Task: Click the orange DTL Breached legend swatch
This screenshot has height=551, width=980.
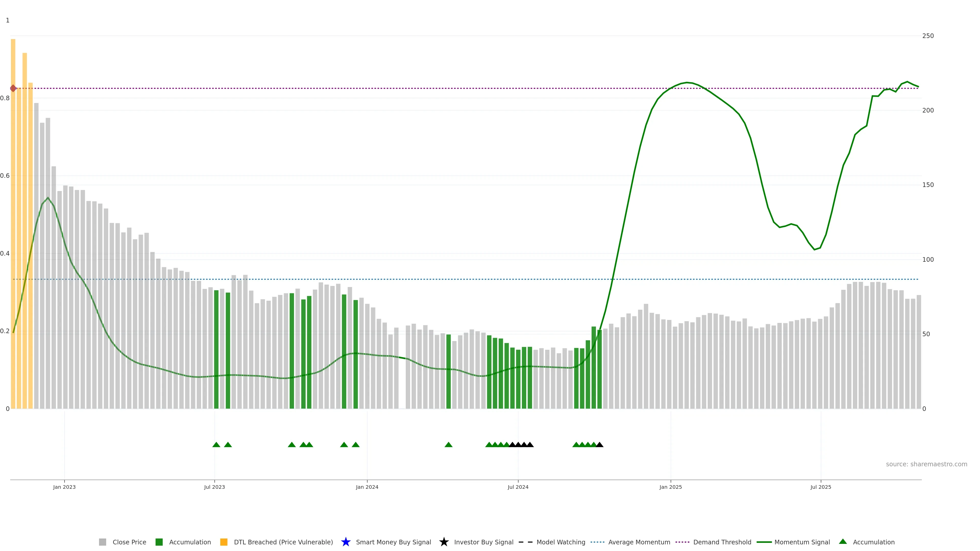Action: click(224, 542)
